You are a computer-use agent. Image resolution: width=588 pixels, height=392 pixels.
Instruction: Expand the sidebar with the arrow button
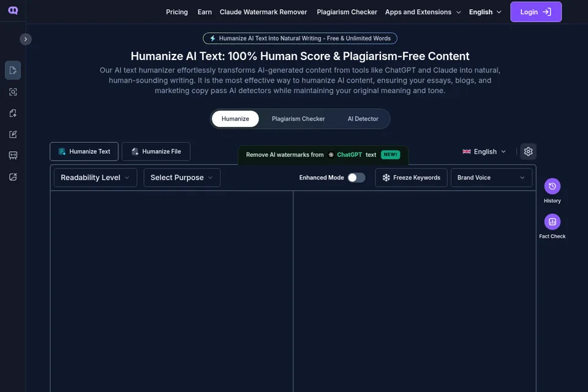(26, 39)
